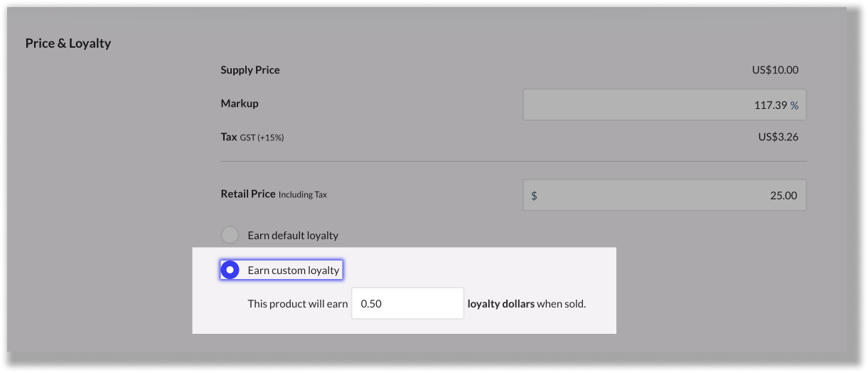Viewport: 868px width, 373px height.
Task: Select the Earn default loyalty radio button
Action: coord(230,235)
